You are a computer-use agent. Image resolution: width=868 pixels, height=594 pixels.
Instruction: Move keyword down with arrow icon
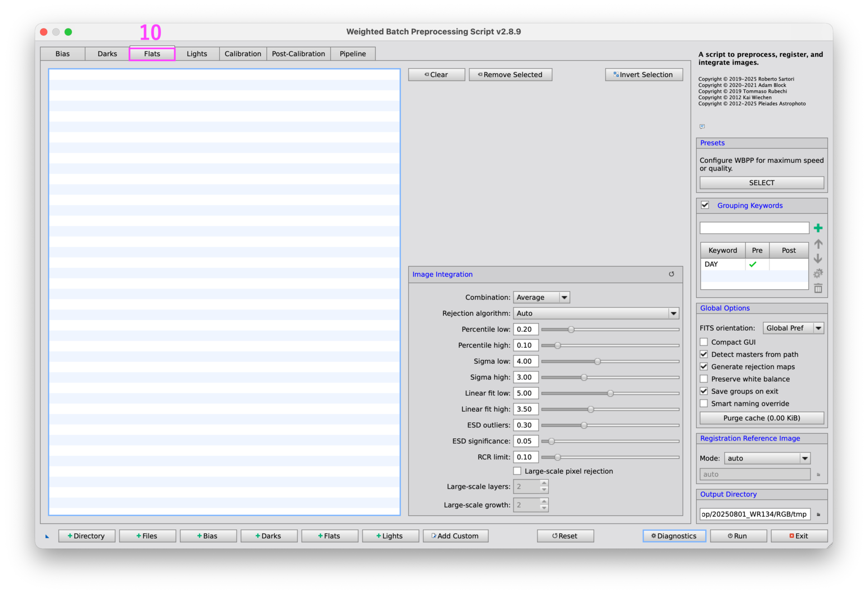click(818, 259)
